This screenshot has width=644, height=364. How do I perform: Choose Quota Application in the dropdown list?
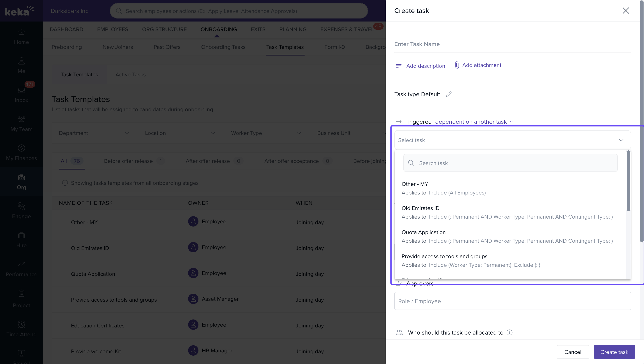(x=423, y=232)
